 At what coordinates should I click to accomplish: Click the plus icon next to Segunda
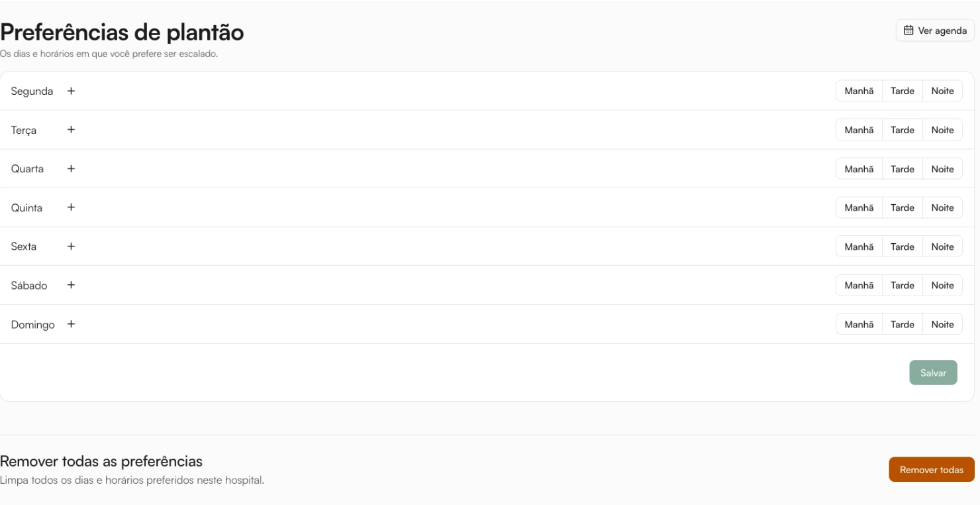(71, 91)
